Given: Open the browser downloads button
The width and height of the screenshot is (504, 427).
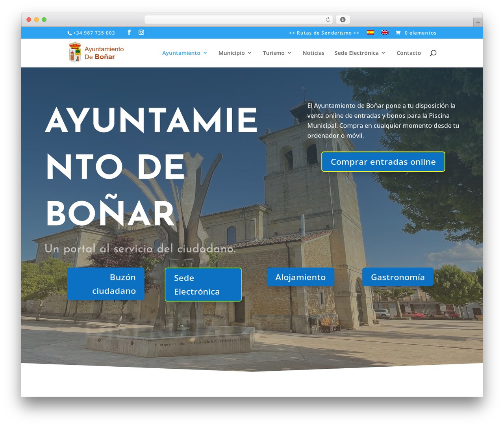Looking at the screenshot, I should pos(343,19).
